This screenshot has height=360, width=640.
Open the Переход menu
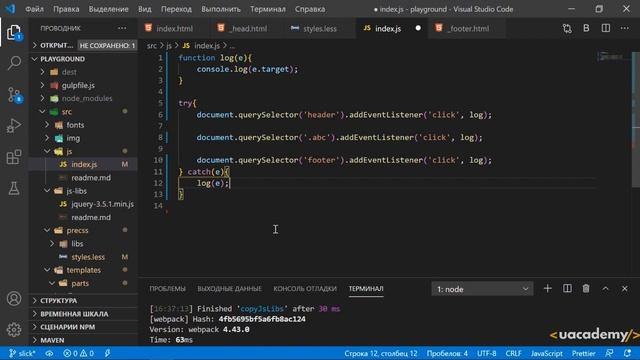tap(176, 9)
